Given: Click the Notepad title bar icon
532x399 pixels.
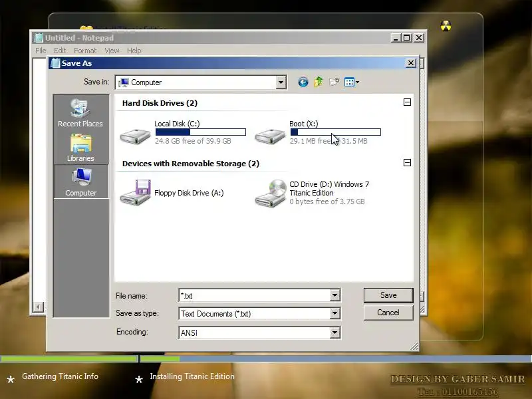Looking at the screenshot, I should pos(39,38).
